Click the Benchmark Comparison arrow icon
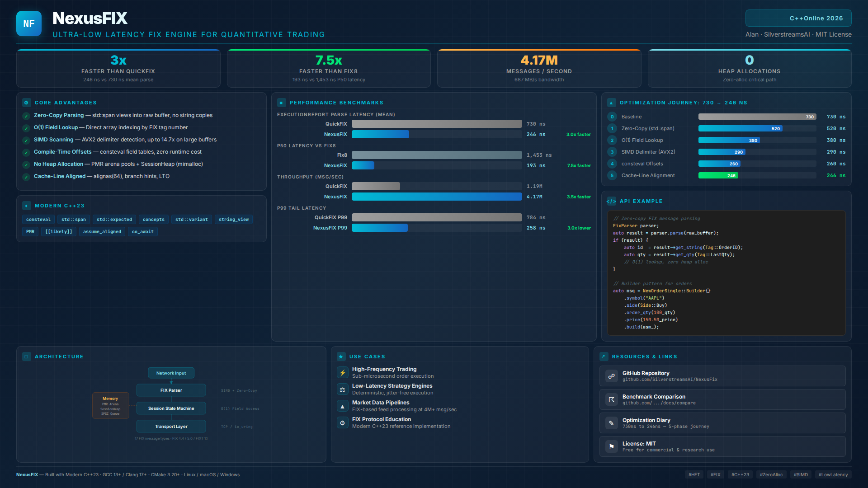The height and width of the screenshot is (488, 868). click(x=611, y=399)
